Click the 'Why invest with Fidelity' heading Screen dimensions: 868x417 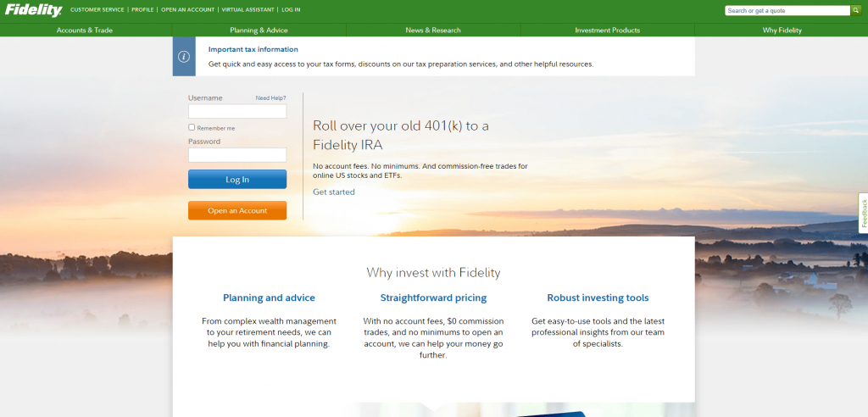pos(433,272)
